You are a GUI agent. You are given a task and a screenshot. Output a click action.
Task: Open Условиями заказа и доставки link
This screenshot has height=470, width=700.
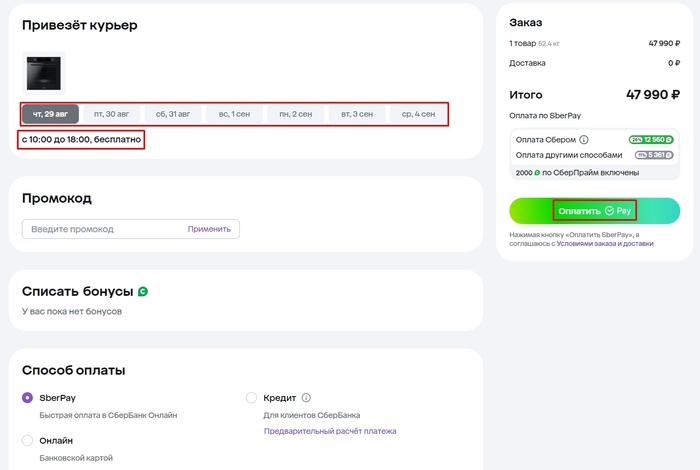[604, 243]
